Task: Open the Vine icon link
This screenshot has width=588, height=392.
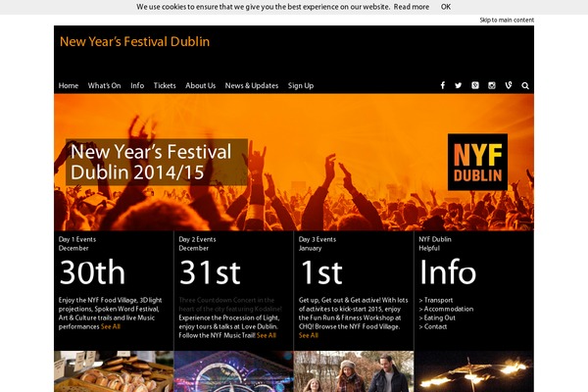Action: pos(509,85)
